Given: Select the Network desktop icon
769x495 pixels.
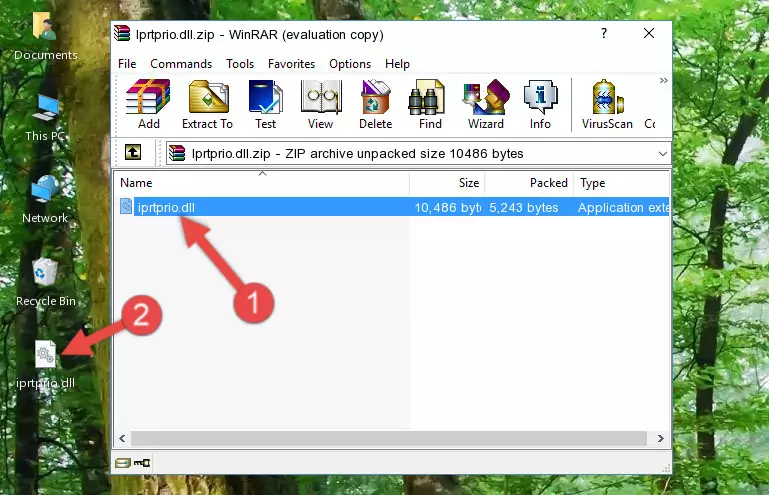Looking at the screenshot, I should coord(45,199).
